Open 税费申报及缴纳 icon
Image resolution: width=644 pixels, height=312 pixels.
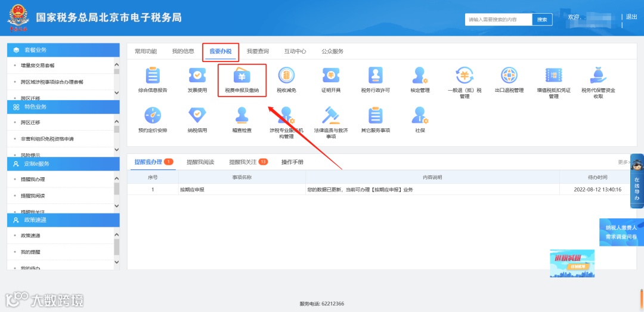(242, 75)
